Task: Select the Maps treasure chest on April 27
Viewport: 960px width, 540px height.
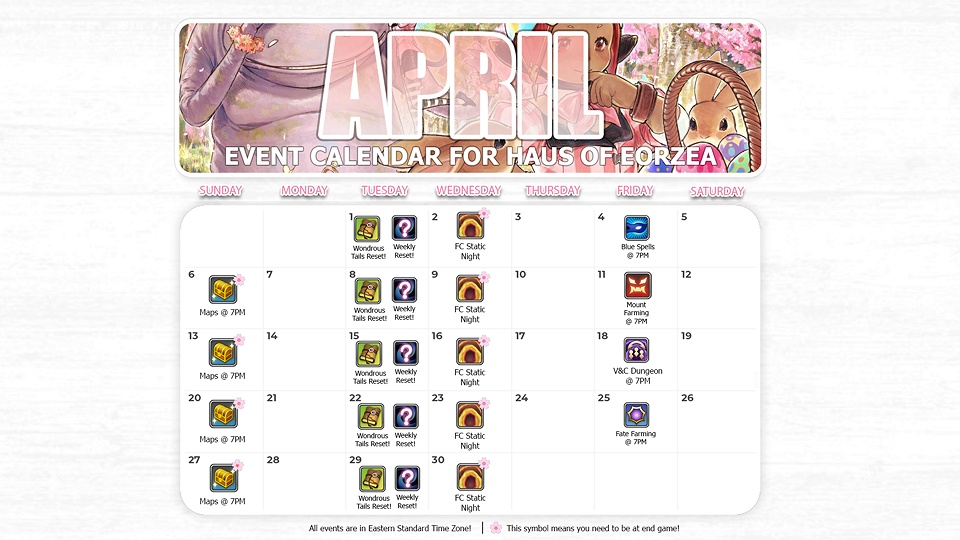Action: (223, 478)
